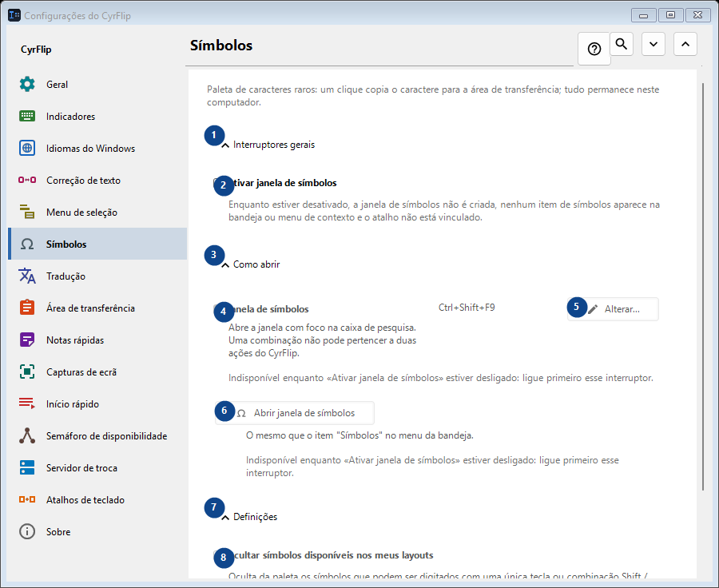Open Semáforo de disponibilidade icon
The height and width of the screenshot is (588, 719).
(x=27, y=435)
